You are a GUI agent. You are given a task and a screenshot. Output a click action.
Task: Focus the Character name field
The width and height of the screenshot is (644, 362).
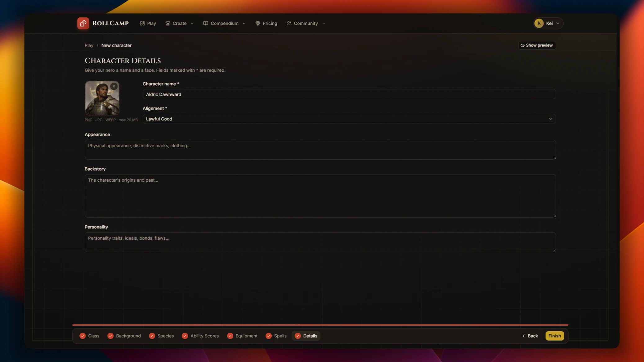click(x=349, y=94)
